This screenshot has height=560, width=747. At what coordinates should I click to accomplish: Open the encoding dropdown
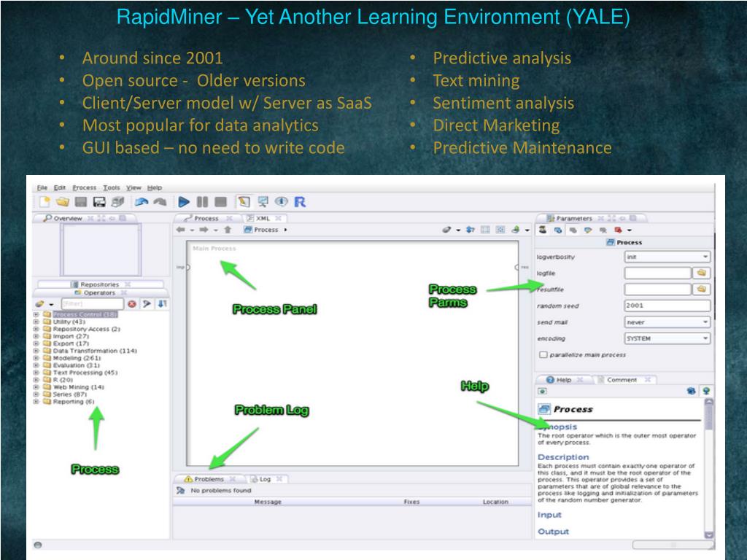tap(667, 338)
